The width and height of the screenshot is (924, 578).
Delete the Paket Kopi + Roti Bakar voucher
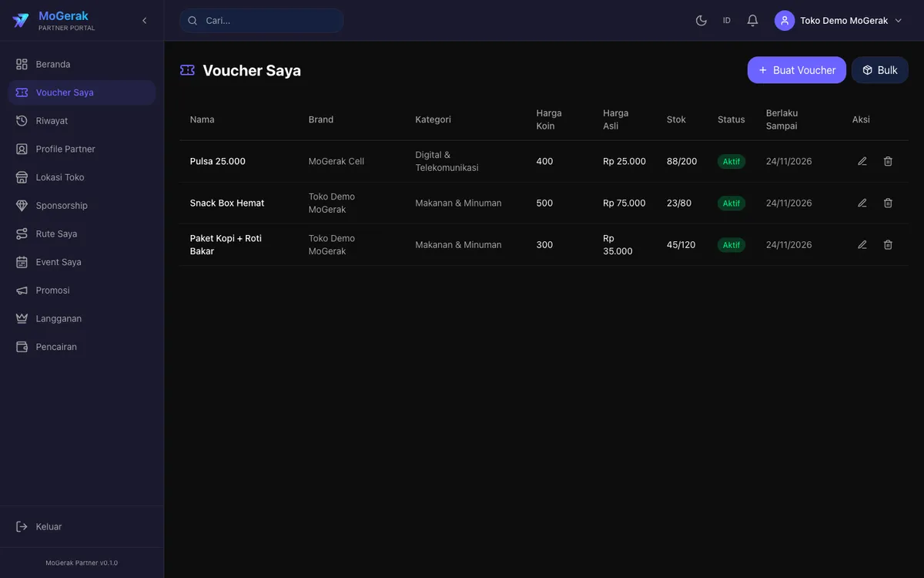(888, 244)
